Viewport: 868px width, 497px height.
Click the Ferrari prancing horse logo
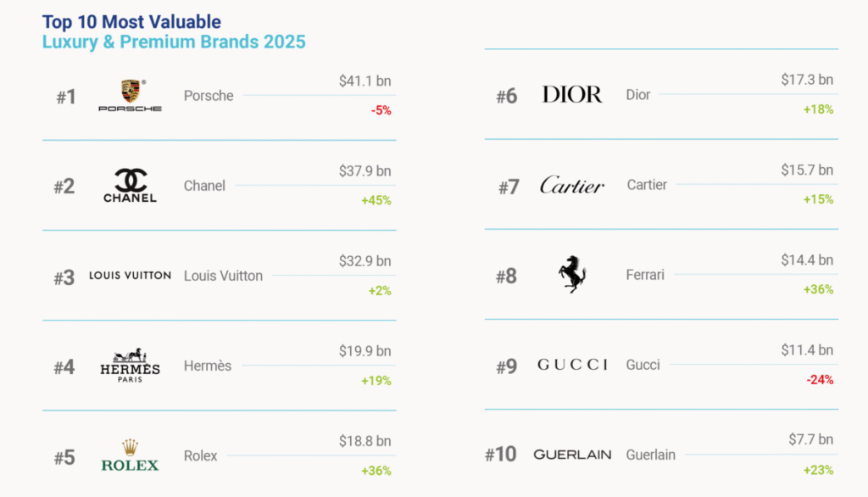(572, 275)
